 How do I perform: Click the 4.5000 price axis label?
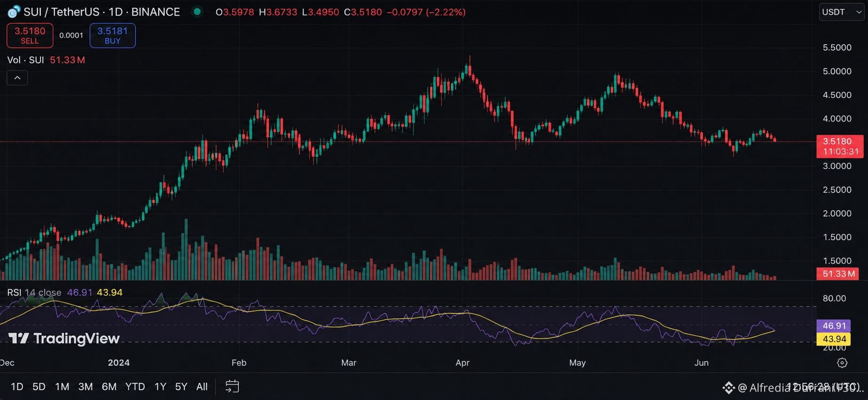point(837,95)
